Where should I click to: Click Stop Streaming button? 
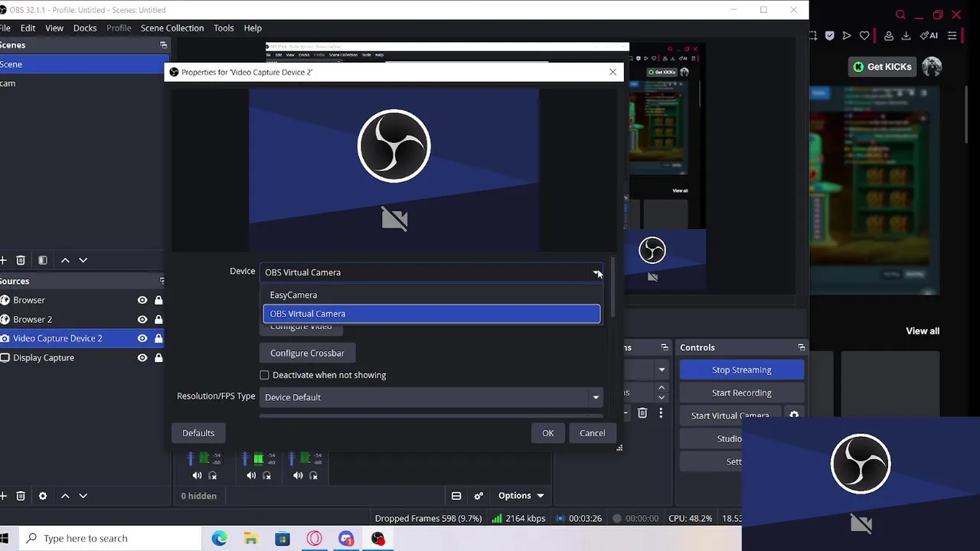pos(742,370)
